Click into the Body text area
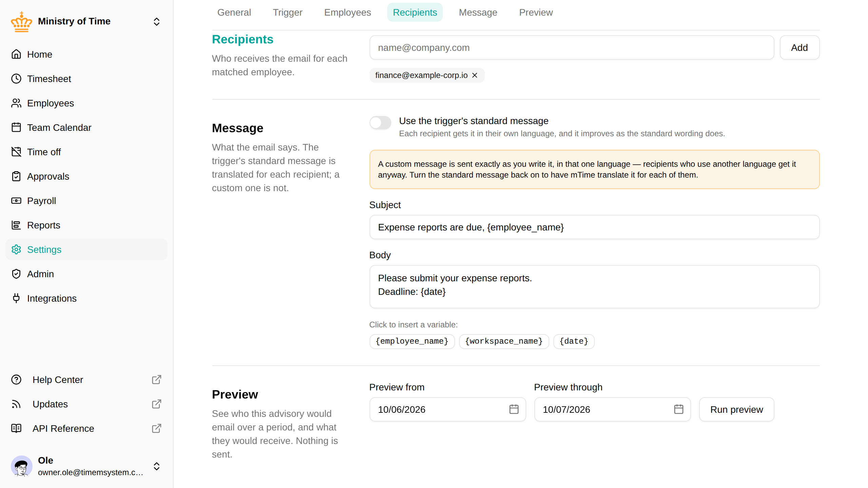This screenshot has height=488, width=868. (x=594, y=287)
